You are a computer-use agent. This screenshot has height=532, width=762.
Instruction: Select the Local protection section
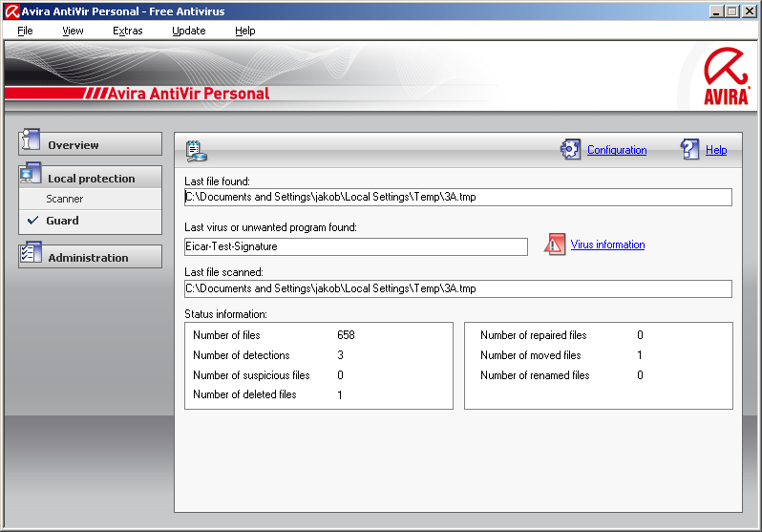coord(91,178)
